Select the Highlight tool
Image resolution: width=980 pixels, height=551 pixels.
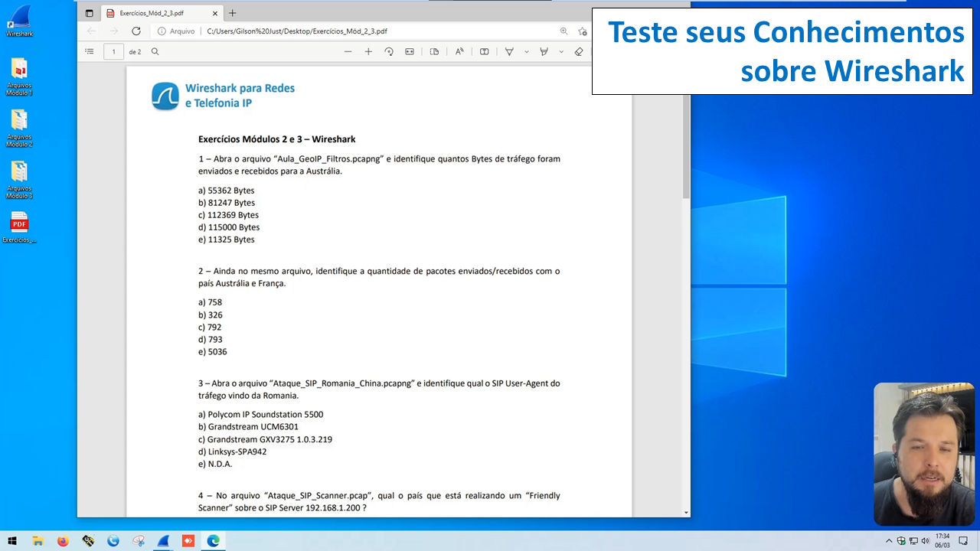click(x=544, y=51)
